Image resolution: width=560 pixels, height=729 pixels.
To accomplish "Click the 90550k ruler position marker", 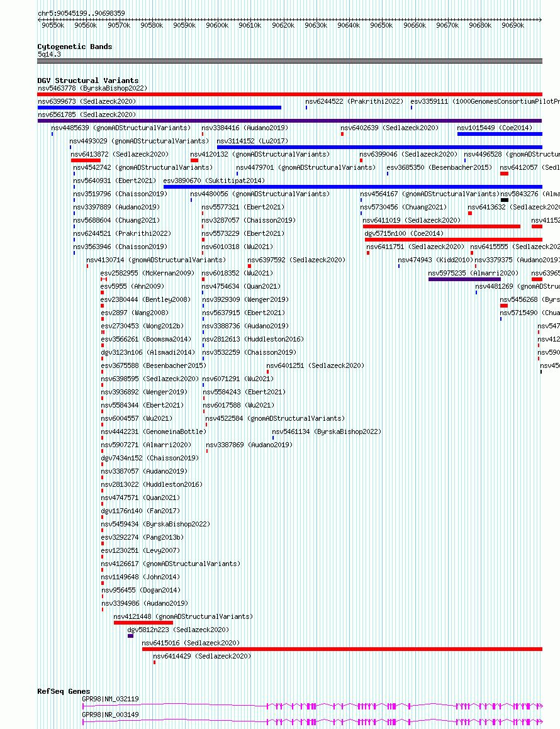I will click(53, 26).
